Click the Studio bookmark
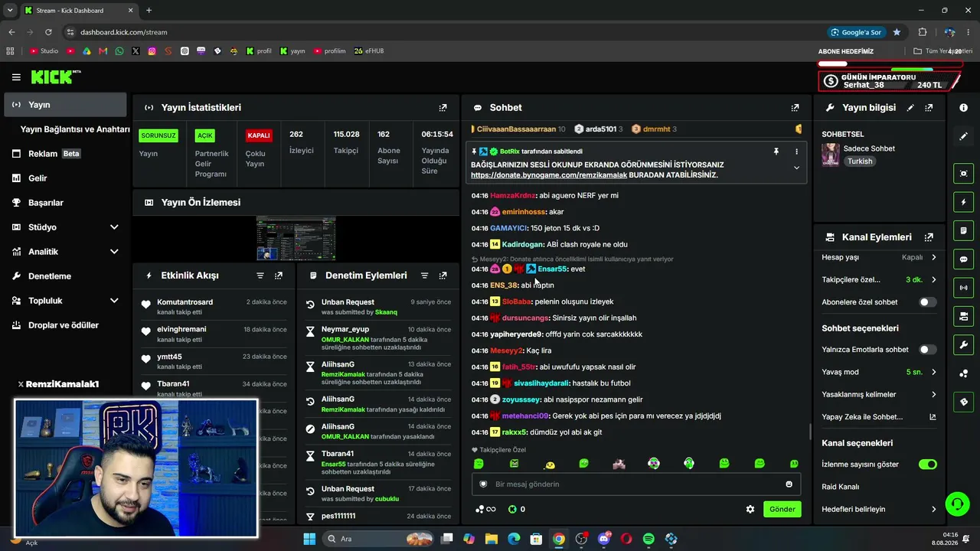This screenshot has height=551, width=980. coord(44,51)
